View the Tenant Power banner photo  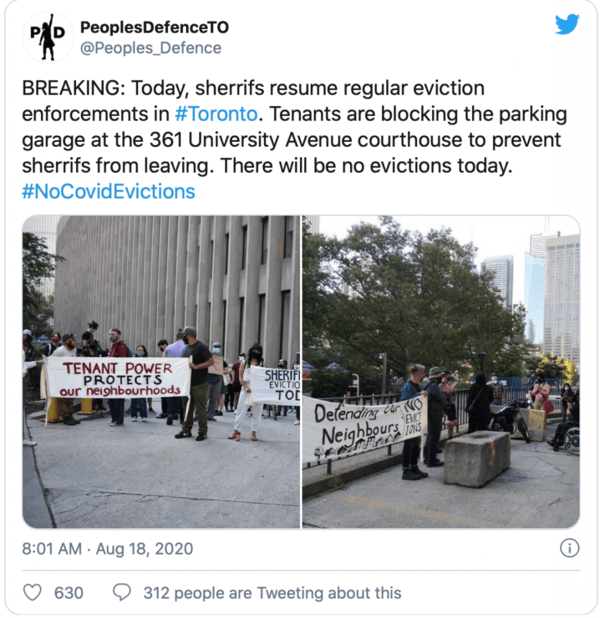point(161,372)
